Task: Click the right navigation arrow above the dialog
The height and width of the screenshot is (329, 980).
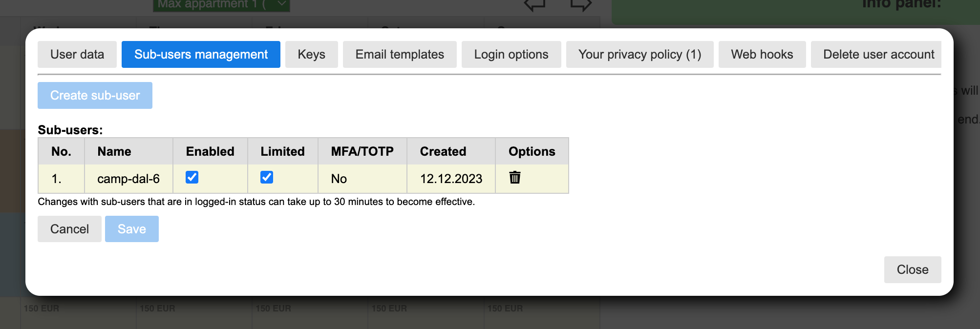Action: [x=580, y=5]
